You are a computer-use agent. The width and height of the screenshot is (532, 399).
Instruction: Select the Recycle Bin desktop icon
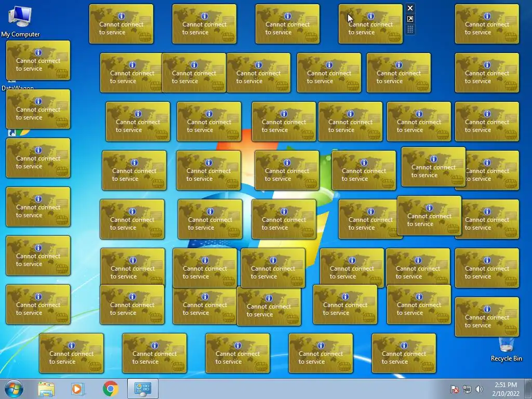point(506,350)
